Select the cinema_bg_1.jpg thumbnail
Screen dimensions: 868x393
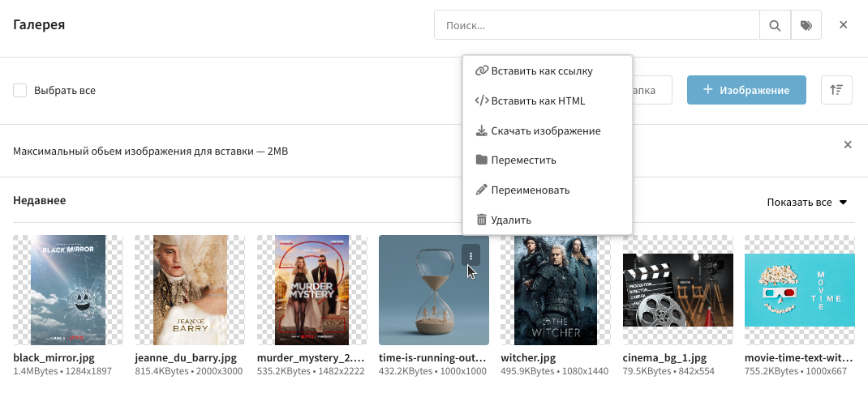[677, 290]
